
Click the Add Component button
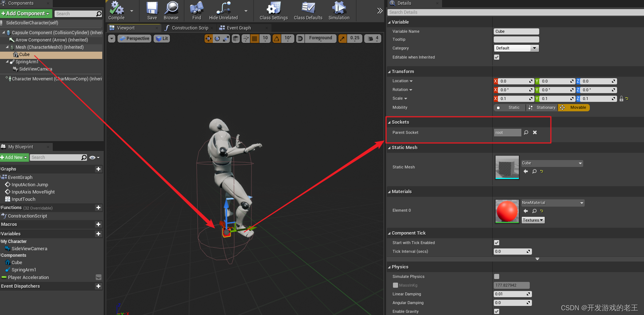coord(26,13)
